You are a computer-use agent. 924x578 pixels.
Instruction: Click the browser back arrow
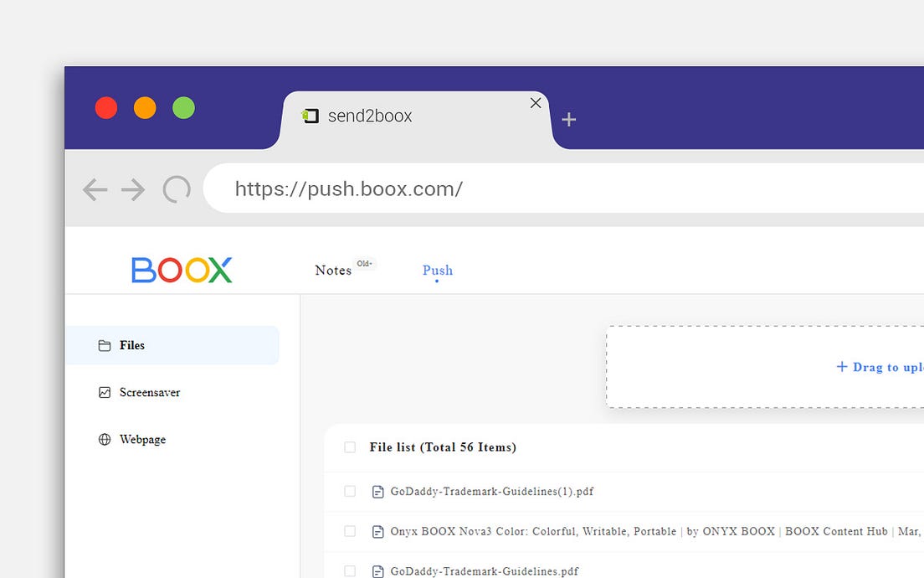[95, 190]
